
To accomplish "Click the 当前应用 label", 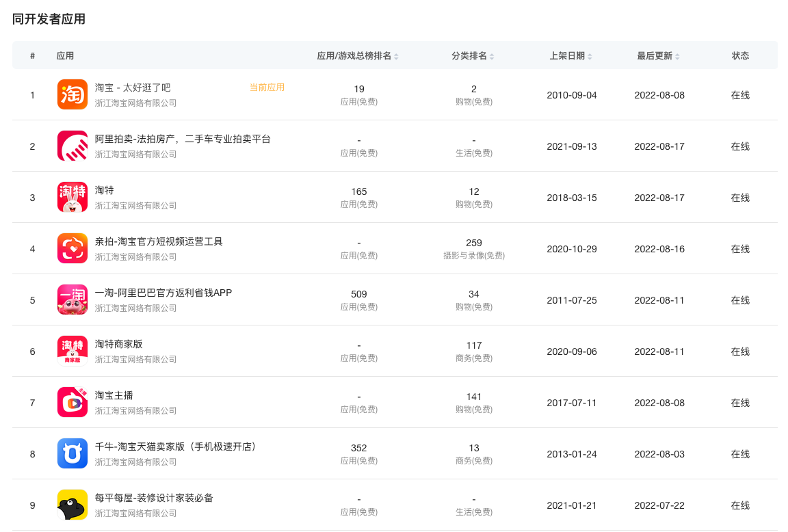I will coord(267,88).
